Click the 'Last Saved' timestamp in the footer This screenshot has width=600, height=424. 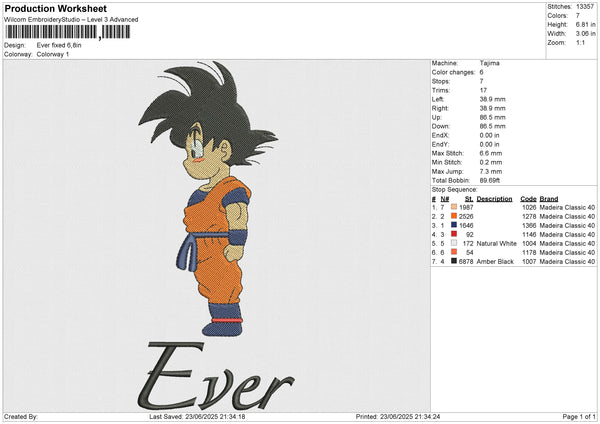[x=197, y=416]
